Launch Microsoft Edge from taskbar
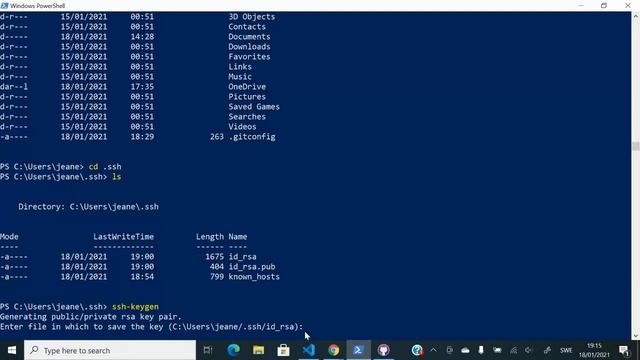 (x=233, y=350)
